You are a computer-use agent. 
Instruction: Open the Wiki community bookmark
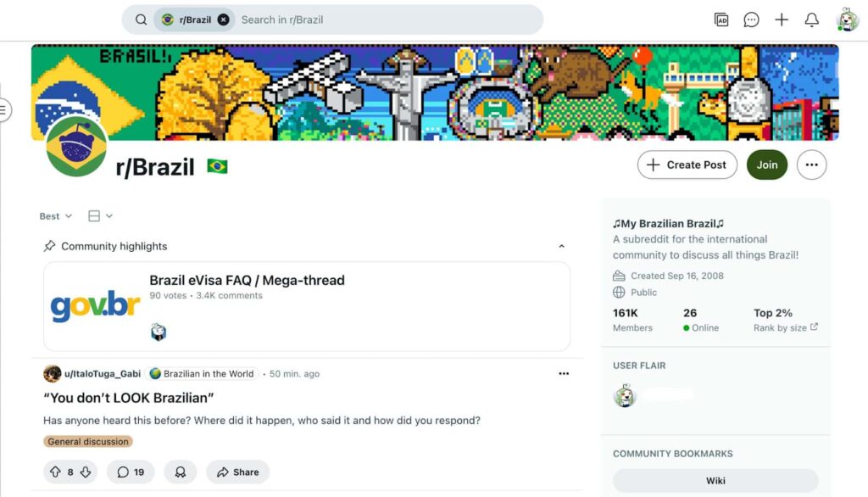pyautogui.click(x=715, y=480)
